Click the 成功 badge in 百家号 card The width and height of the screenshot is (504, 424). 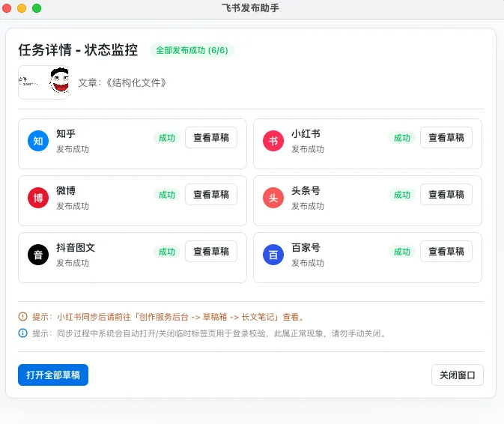coord(402,252)
